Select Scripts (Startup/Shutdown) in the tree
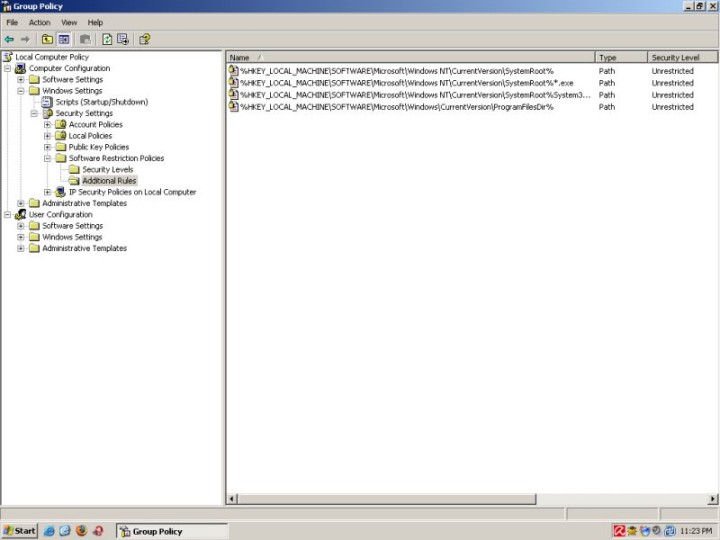Image resolution: width=720 pixels, height=540 pixels. [x=101, y=102]
